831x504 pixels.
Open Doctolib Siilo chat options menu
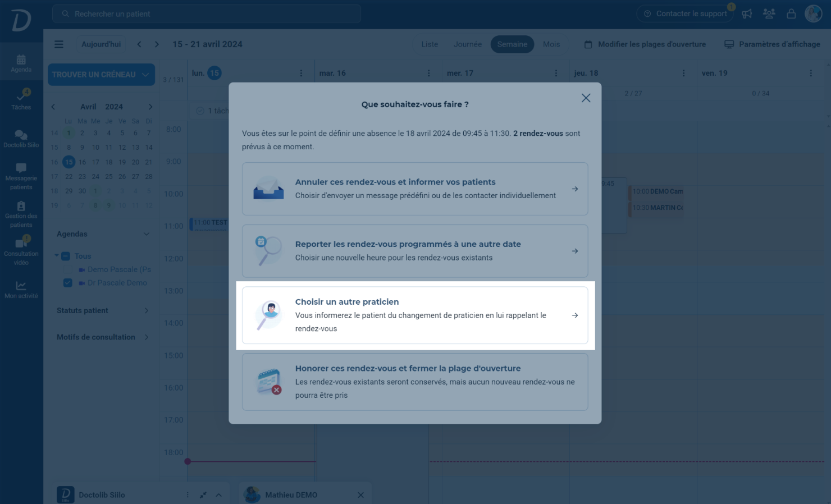point(188,495)
